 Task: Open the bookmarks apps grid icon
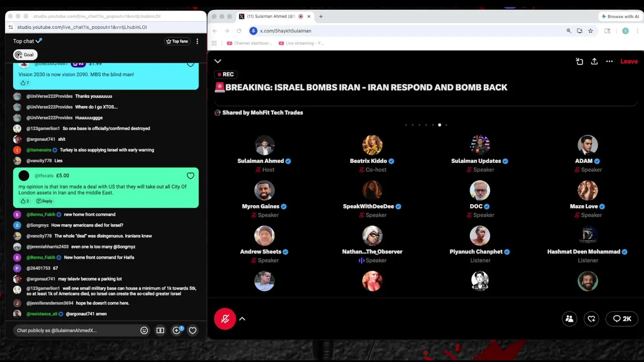pos(214,43)
